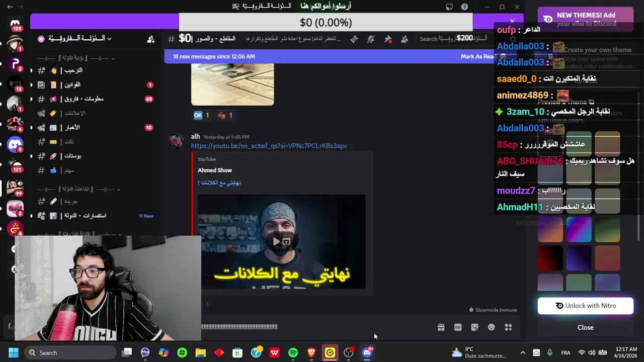
Task: Open apps launcher icon in message bar
Action: click(x=508, y=327)
